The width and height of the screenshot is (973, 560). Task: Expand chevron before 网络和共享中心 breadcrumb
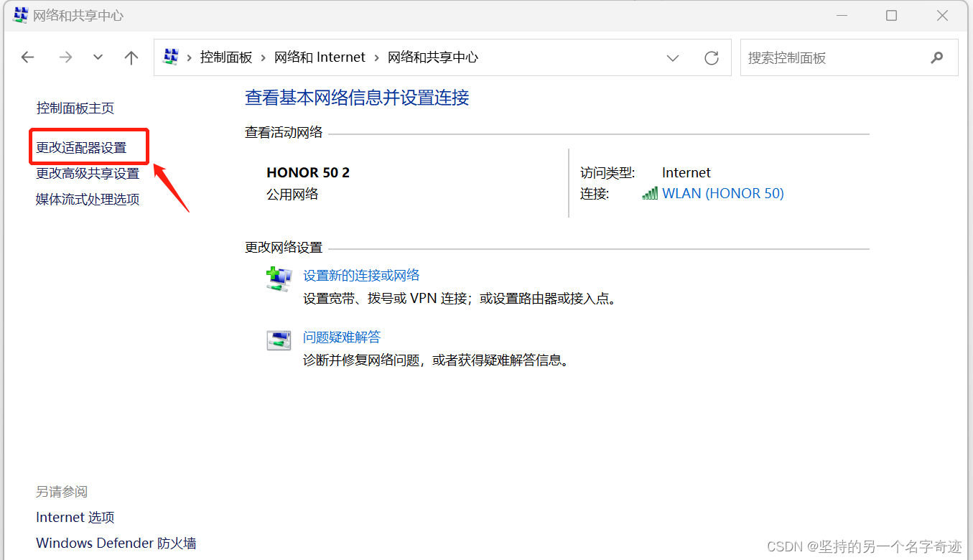[x=377, y=57]
